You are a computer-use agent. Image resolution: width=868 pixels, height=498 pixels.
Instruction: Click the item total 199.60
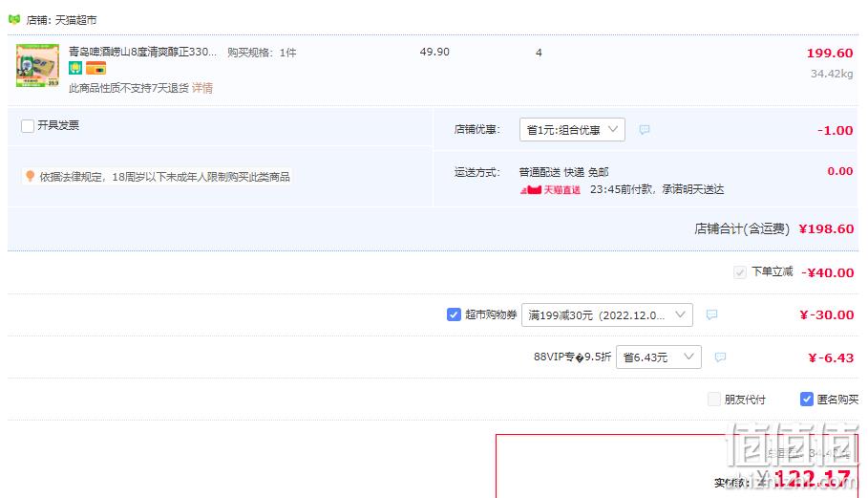click(x=829, y=54)
